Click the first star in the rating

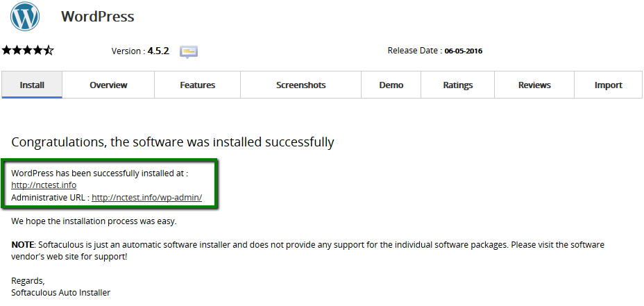pyautogui.click(x=7, y=50)
